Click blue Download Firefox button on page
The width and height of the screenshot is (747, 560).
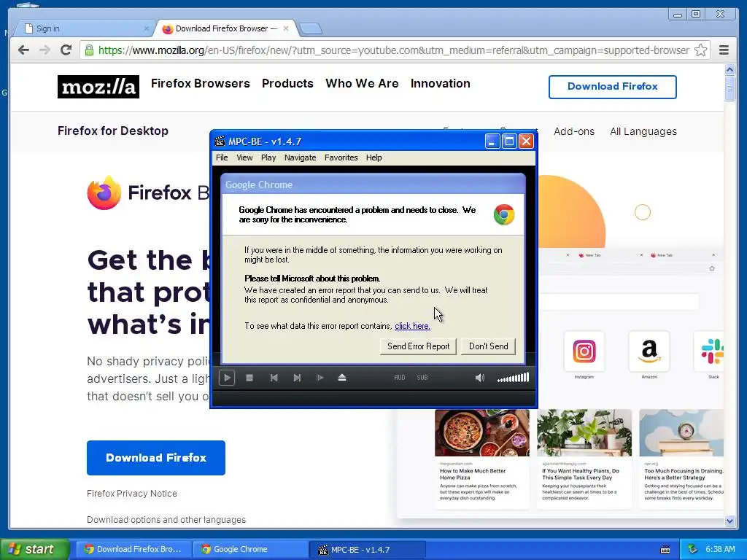(x=156, y=458)
